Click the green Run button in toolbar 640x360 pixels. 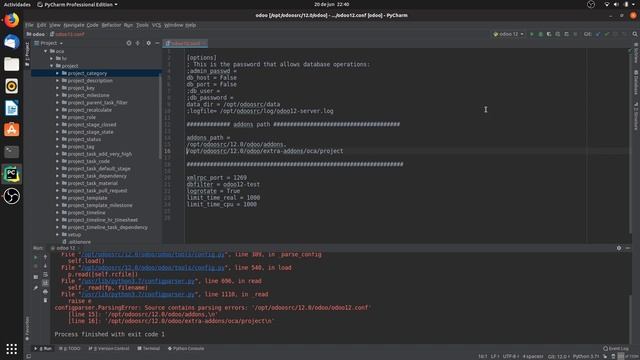(x=531, y=34)
